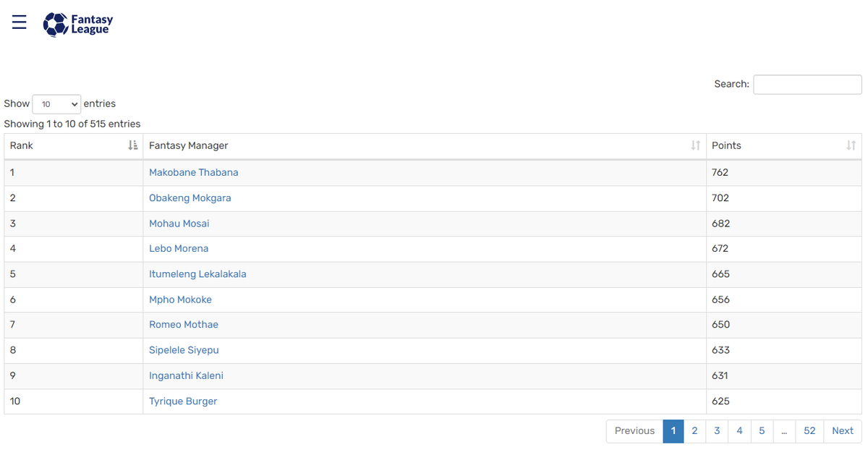Image resolution: width=868 pixels, height=455 pixels.
Task: Open the hamburger navigation menu
Action: pyautogui.click(x=20, y=22)
